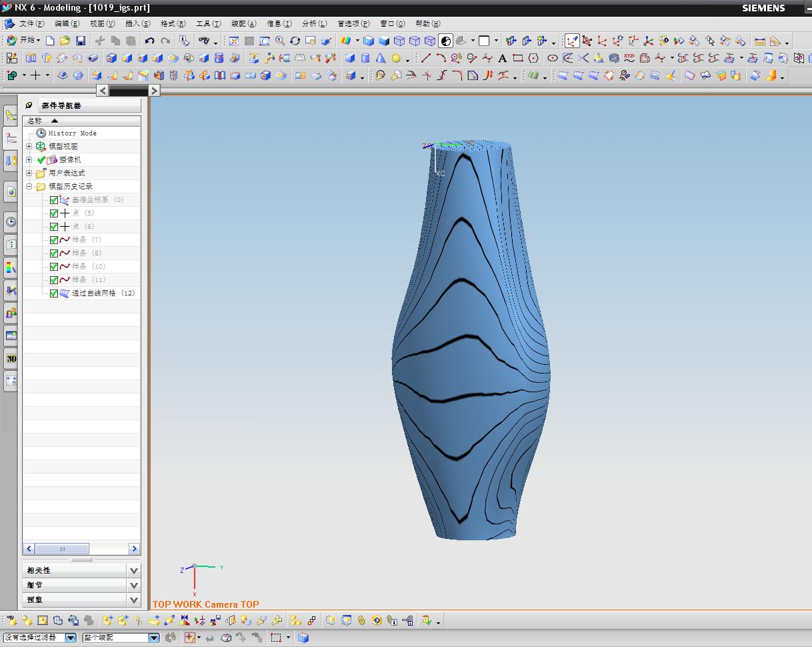
Task: Uncheck the 点 (5) checkbox
Action: (x=54, y=213)
